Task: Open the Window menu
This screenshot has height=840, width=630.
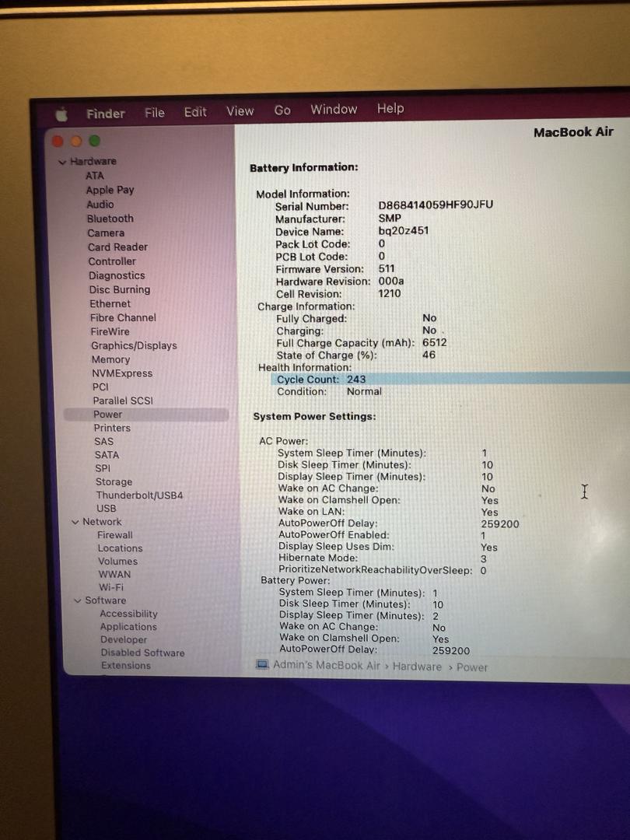Action: [x=334, y=110]
